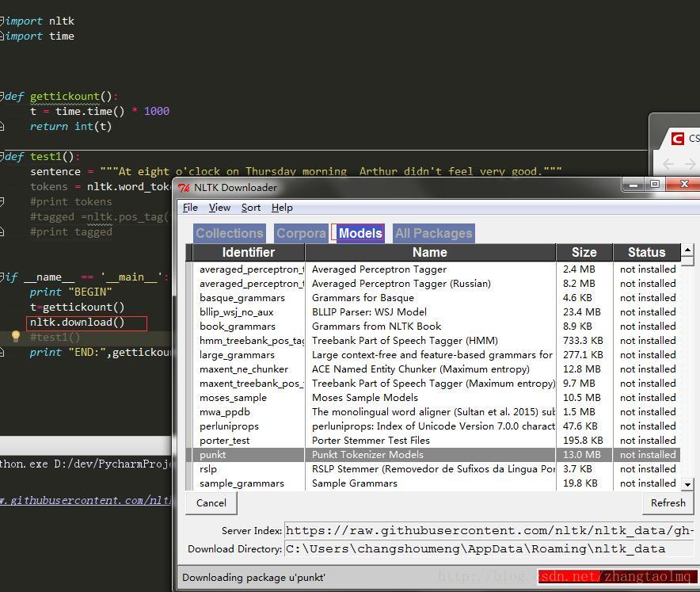Viewport: 700px width, 592px height.
Task: Click the 'return int(t)' line in editor
Action: pyautogui.click(x=70, y=127)
